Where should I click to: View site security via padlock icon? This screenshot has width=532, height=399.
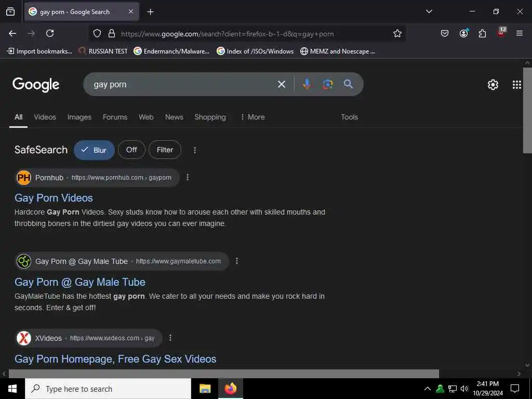tap(112, 34)
